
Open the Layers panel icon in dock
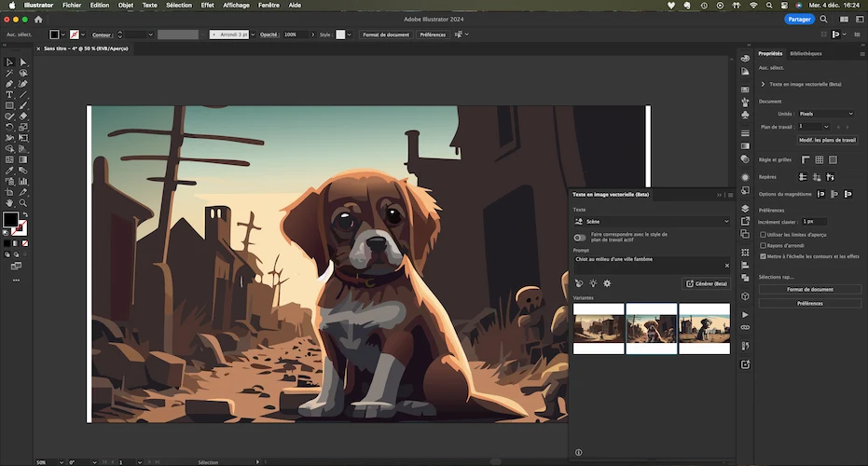coord(745,209)
